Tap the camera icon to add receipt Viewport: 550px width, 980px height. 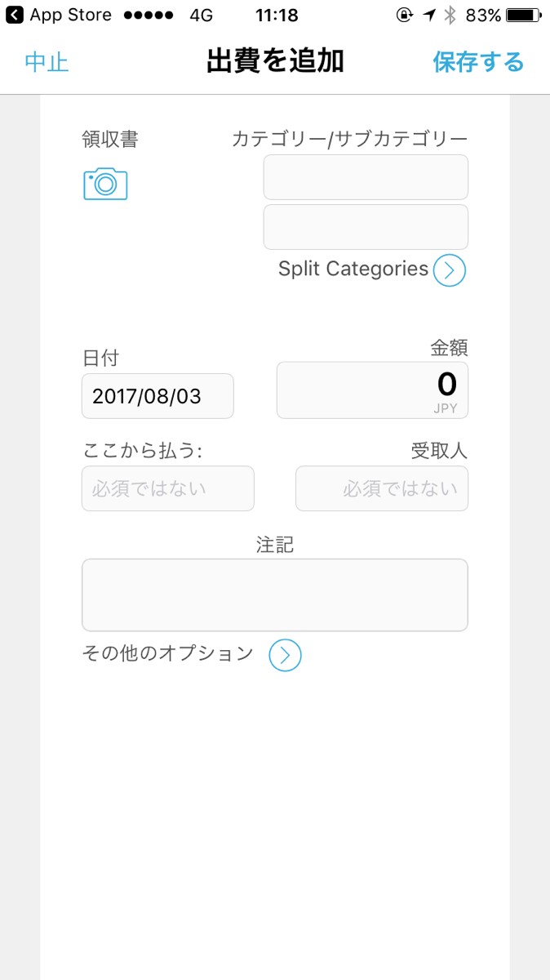(x=105, y=184)
